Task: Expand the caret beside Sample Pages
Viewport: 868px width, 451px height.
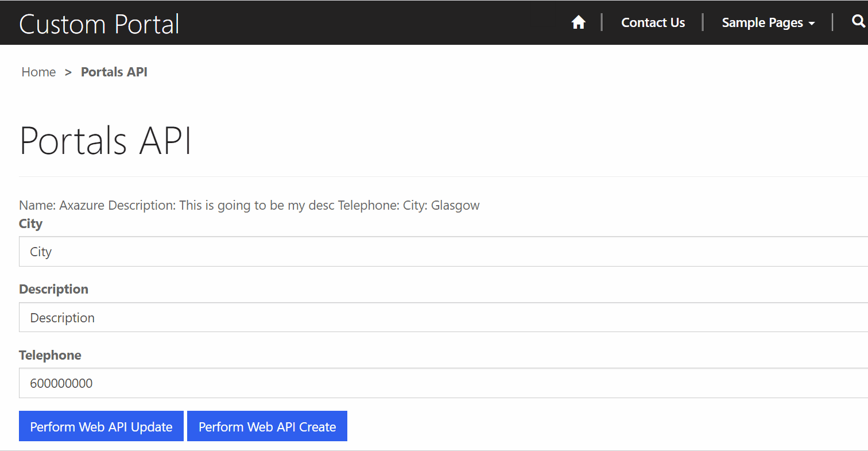Action: click(x=811, y=24)
